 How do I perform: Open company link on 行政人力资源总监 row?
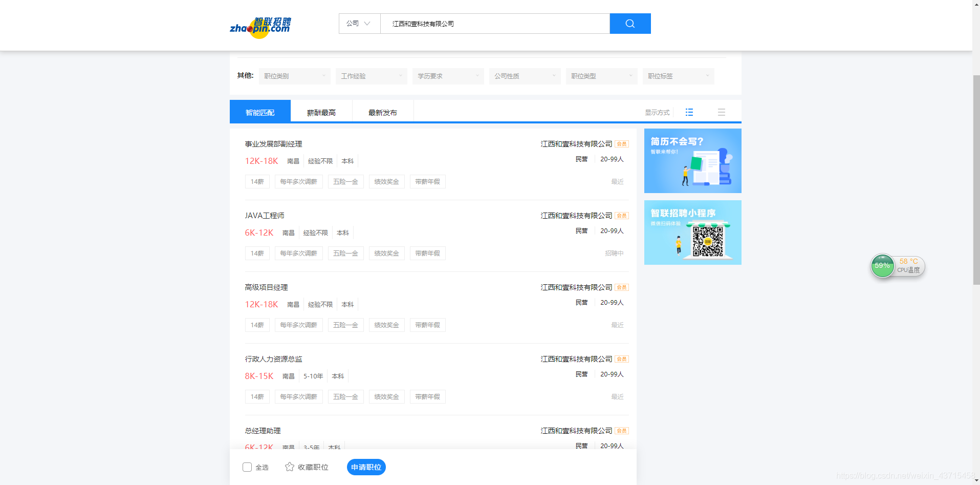[576, 359]
